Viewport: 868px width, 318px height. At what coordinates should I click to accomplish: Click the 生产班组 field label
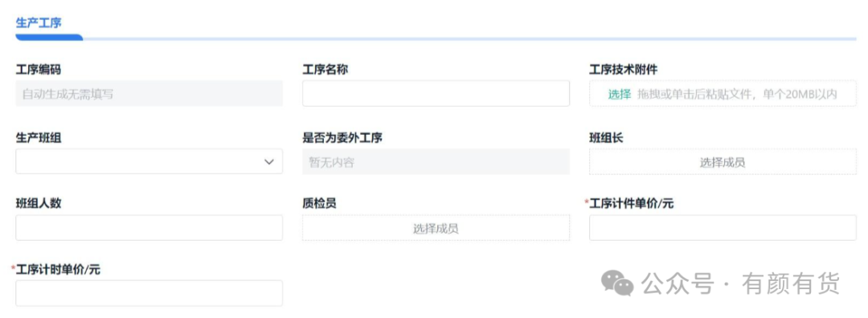coord(39,137)
